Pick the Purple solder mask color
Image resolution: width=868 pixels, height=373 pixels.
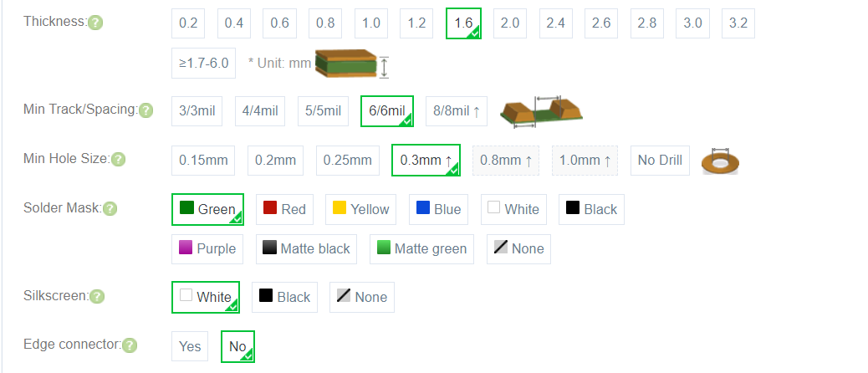tap(207, 248)
